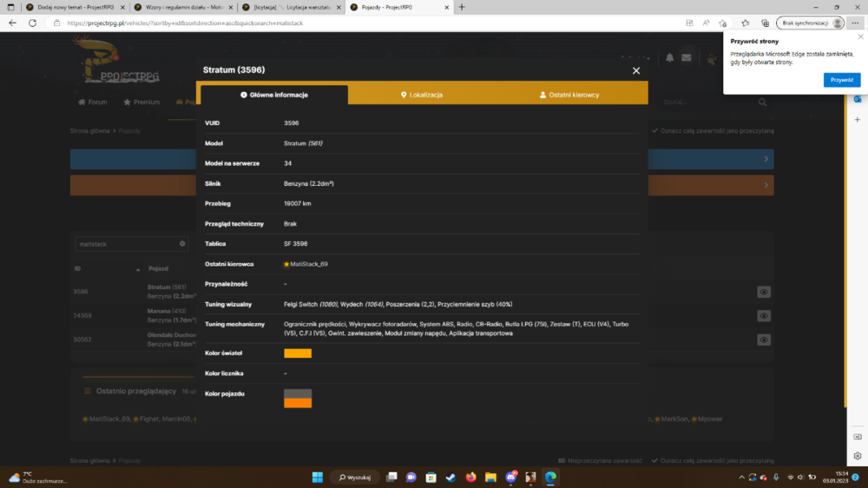
Task: Switch to the Dodaj nowy temat tab
Action: point(76,7)
